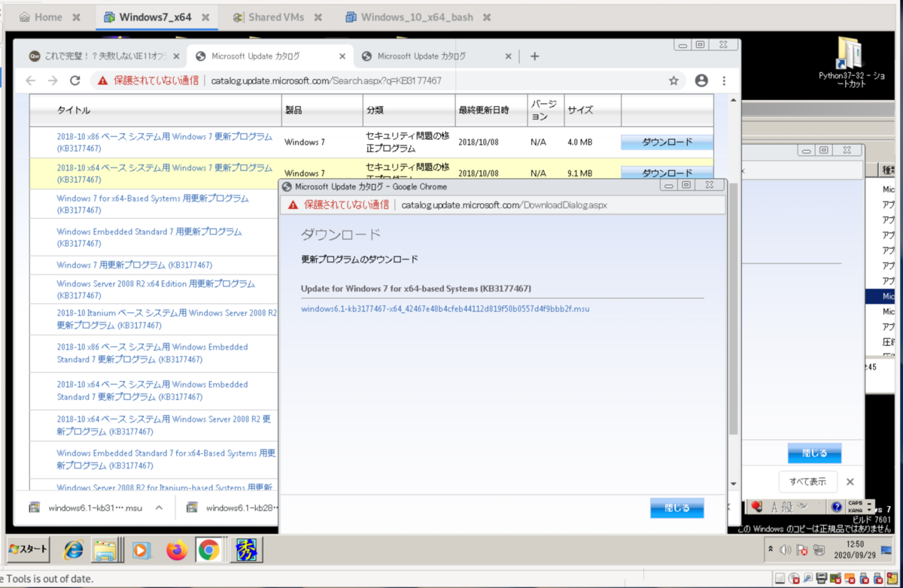Viewport: 903px width, 588px height.
Task: Close the Shared VMs tab
Action: (317, 17)
